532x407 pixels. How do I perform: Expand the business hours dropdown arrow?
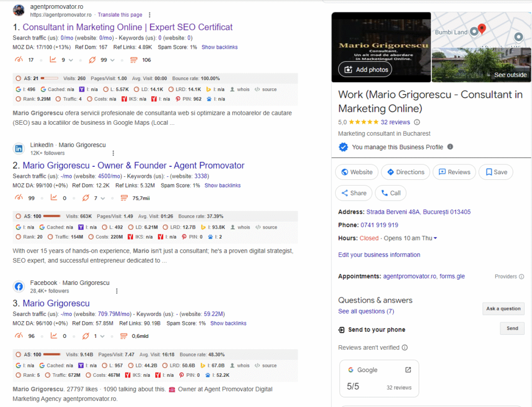coord(435,238)
